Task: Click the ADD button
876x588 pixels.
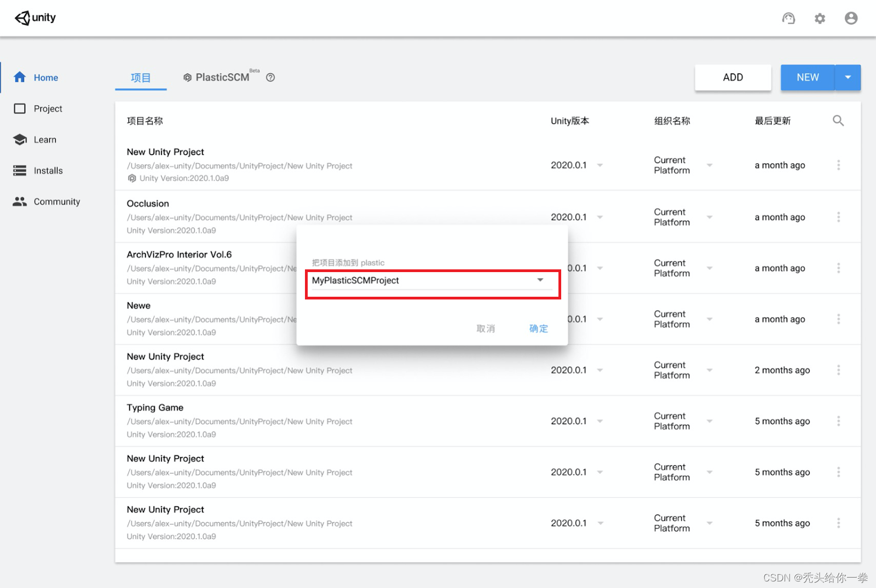Action: (733, 77)
